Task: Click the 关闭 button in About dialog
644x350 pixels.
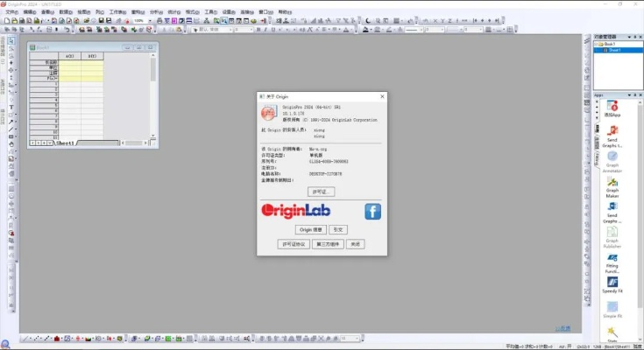Action: pos(354,244)
